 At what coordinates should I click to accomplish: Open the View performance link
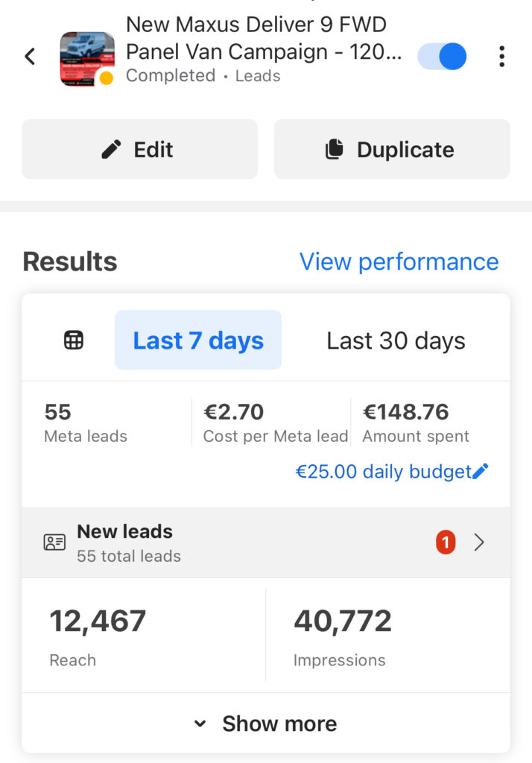coord(399,262)
